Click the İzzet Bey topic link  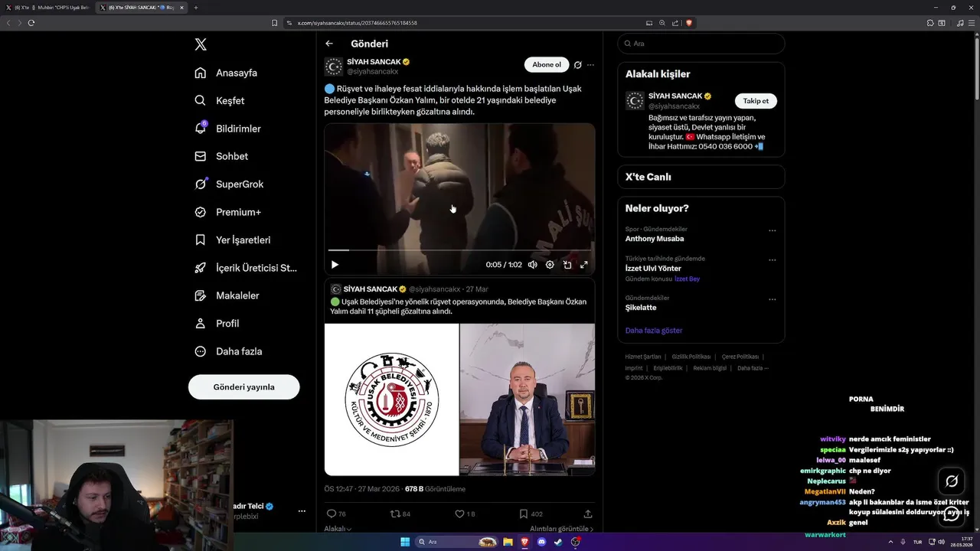687,279
